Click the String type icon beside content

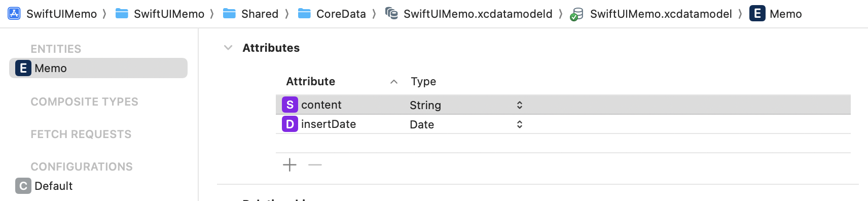290,105
